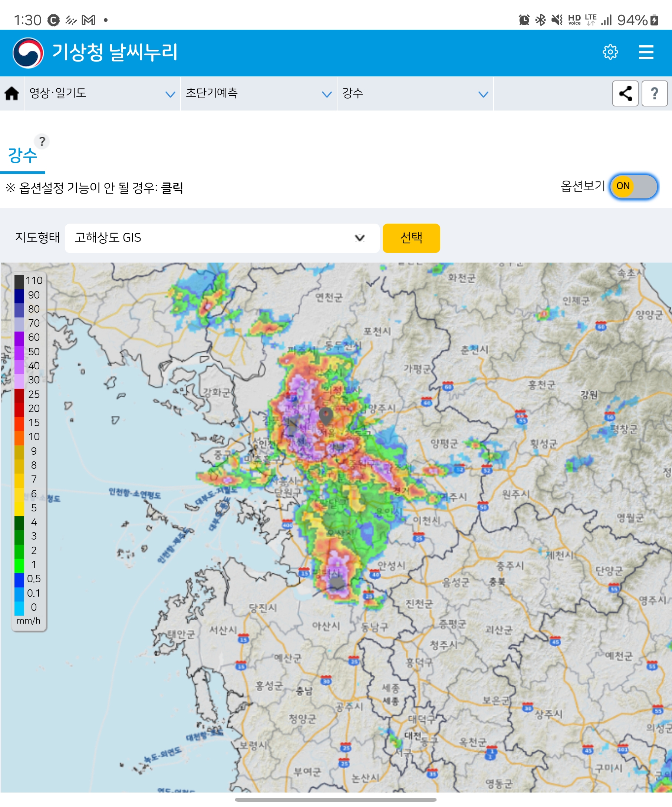This screenshot has width=672, height=807.
Task: Tap the Gmail notification icon in status bar
Action: click(88, 20)
